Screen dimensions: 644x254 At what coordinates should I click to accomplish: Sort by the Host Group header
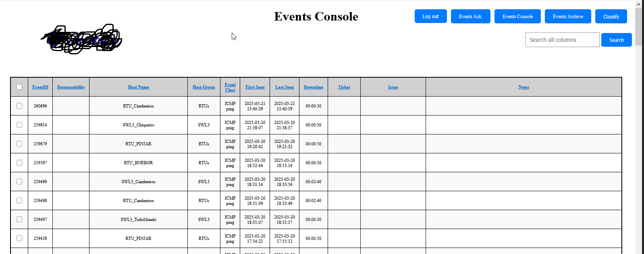tap(204, 87)
